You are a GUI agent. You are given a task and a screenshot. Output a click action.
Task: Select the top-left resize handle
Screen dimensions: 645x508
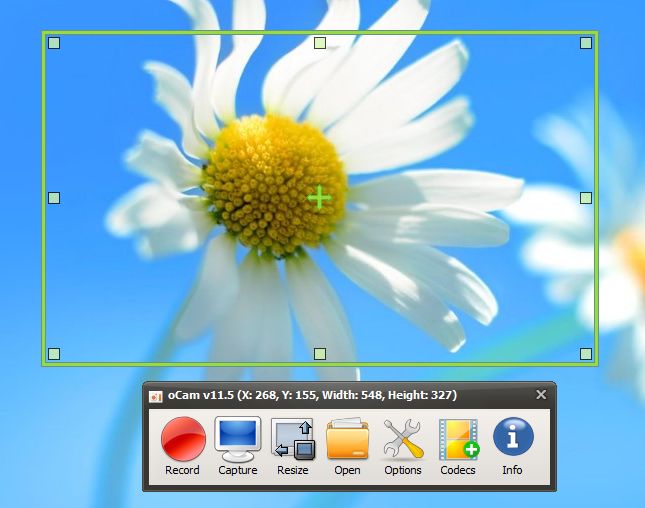[x=54, y=43]
